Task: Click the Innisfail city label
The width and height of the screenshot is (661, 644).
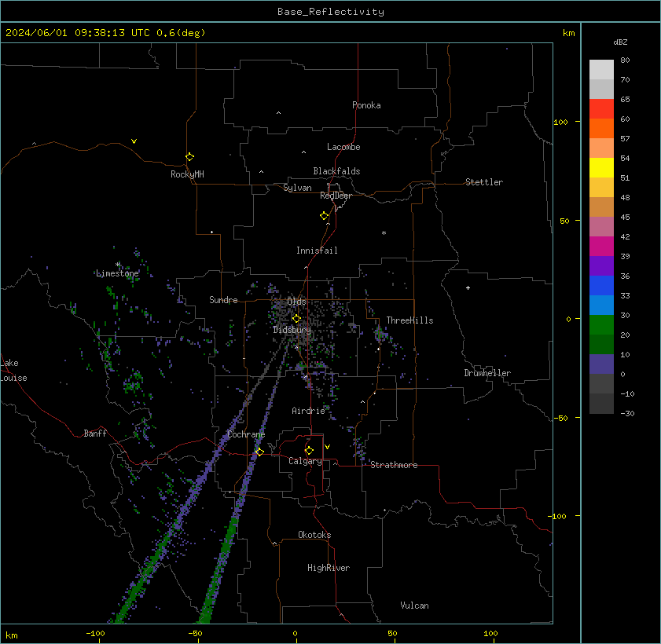Action: pyautogui.click(x=317, y=251)
